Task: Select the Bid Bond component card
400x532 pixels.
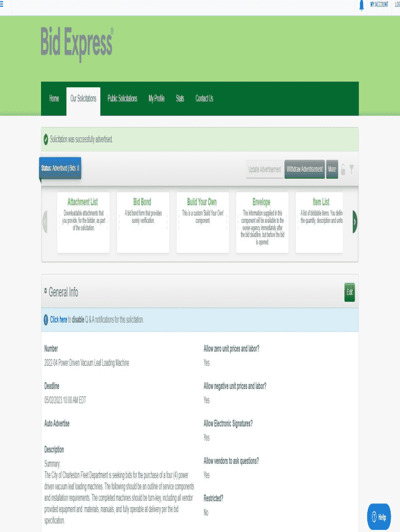Action: 143,222
